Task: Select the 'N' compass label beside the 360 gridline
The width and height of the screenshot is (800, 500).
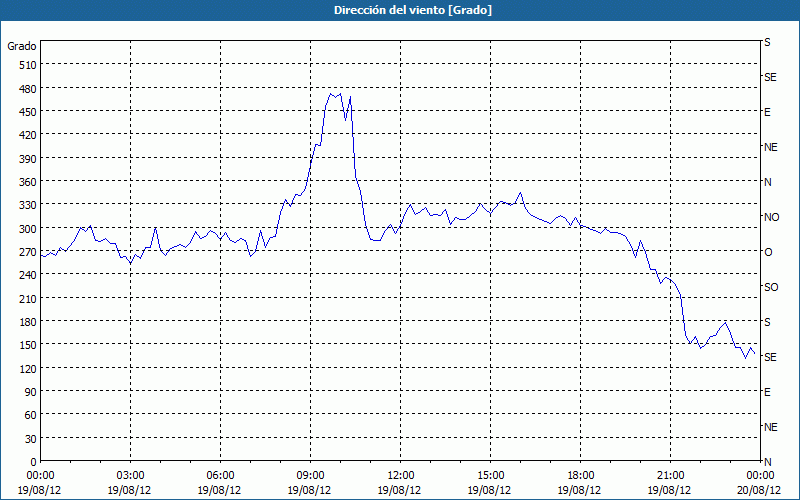Action: click(768, 182)
